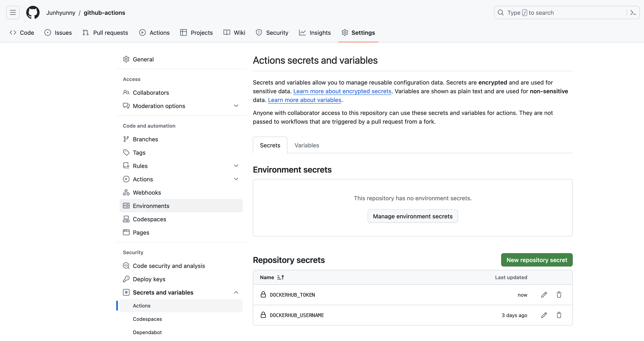The height and width of the screenshot is (341, 644).
Task: Click Manage environment secrets button
Action: point(413,216)
